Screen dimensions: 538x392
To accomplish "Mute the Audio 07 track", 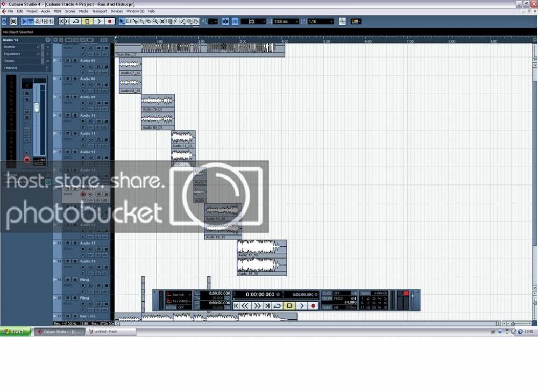I will pyautogui.click(x=68, y=61).
